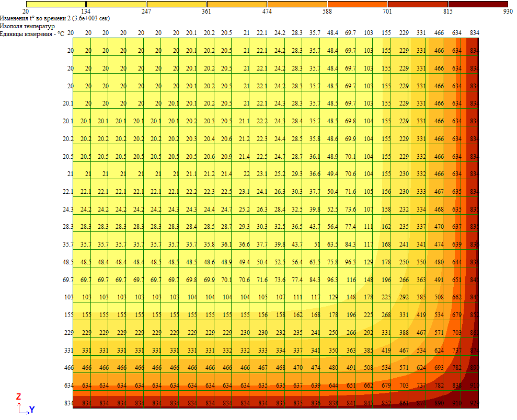This screenshot has width=517, height=420.
Task: Select the grid node labeled 51
Action: [x=317, y=244]
